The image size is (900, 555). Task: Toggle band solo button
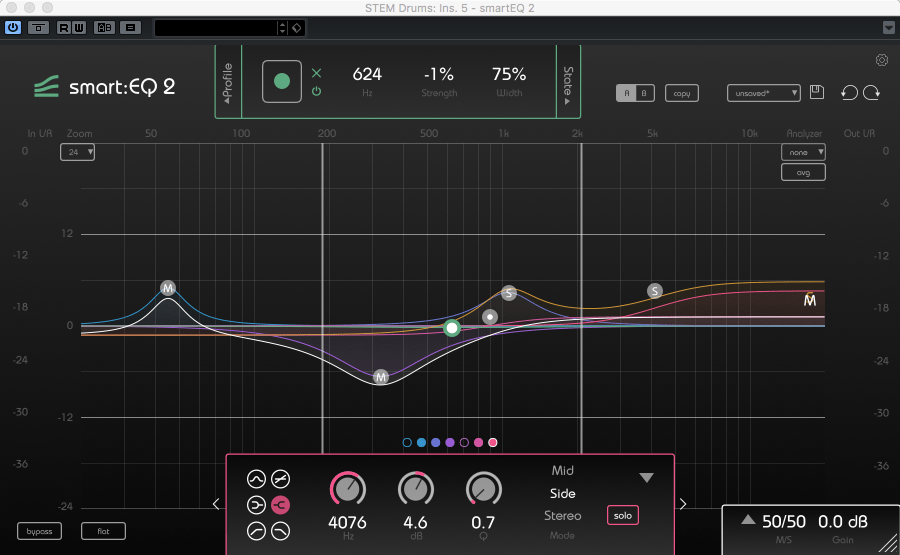[623, 515]
